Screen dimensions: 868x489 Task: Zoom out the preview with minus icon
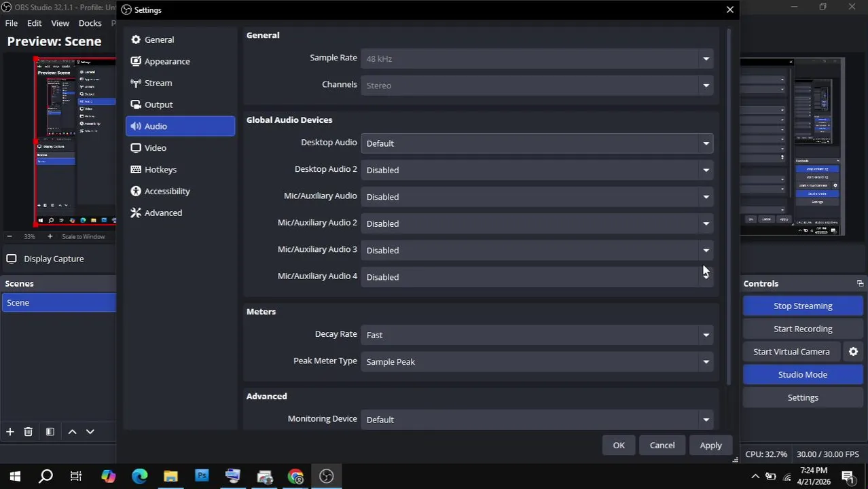[10, 236]
